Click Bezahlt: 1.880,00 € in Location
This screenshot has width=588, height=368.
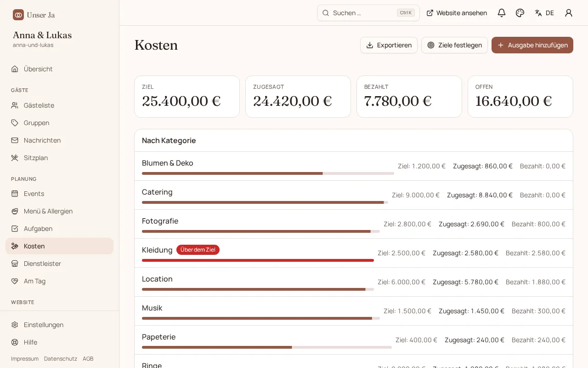[536, 282]
